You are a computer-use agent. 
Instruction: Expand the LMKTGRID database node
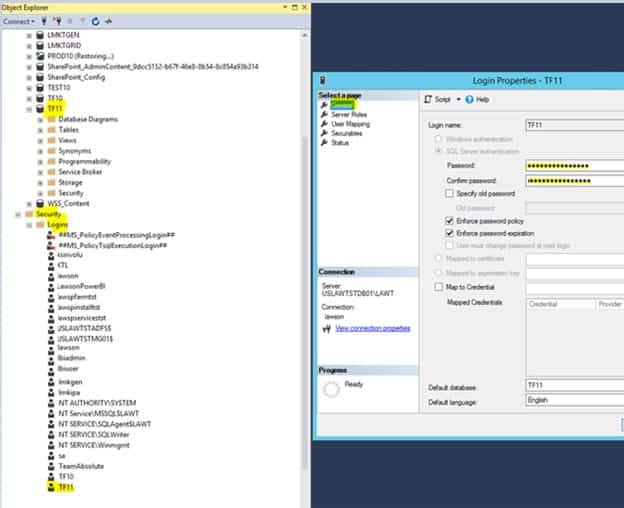pyautogui.click(x=29, y=46)
